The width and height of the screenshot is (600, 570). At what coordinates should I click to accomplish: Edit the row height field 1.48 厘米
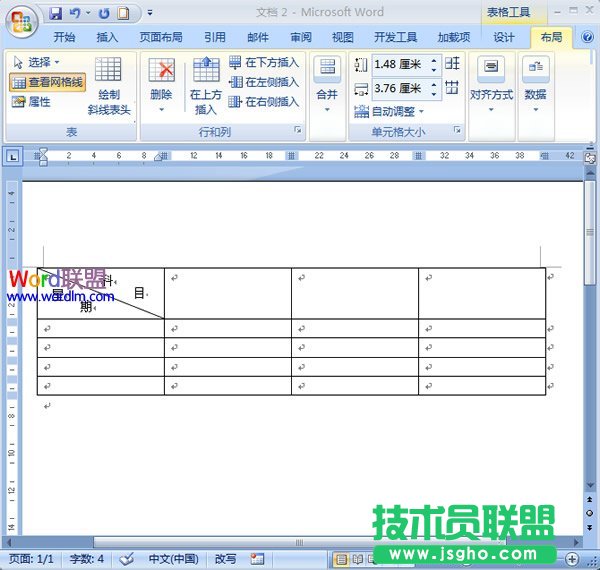pos(399,64)
